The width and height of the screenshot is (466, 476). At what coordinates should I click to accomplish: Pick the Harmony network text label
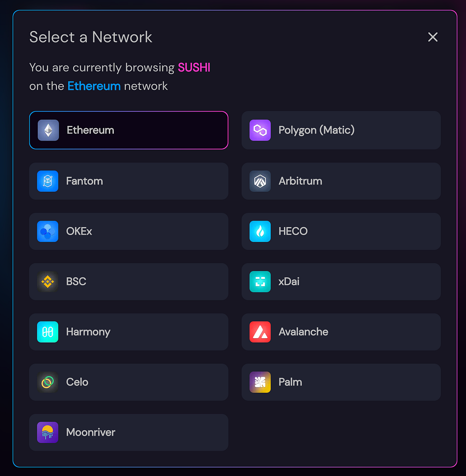tap(88, 332)
